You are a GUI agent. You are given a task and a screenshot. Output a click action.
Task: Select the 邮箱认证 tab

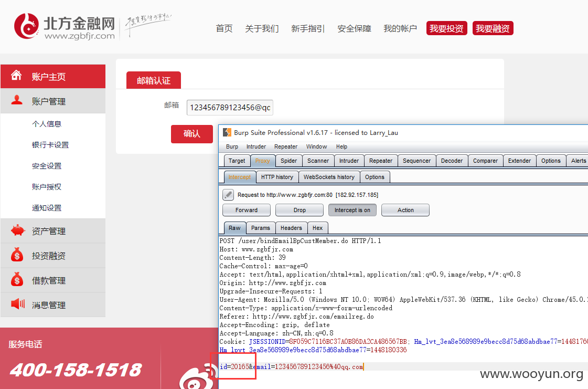coord(154,80)
